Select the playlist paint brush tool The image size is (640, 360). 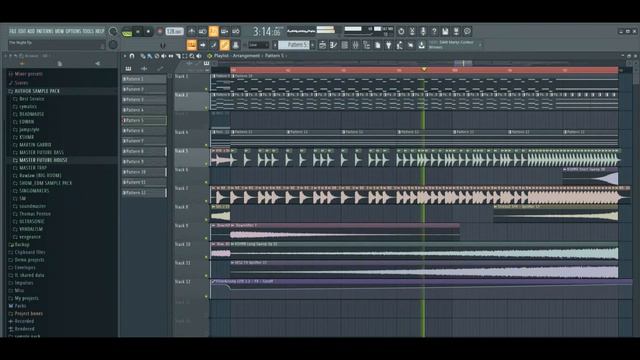click(149, 56)
